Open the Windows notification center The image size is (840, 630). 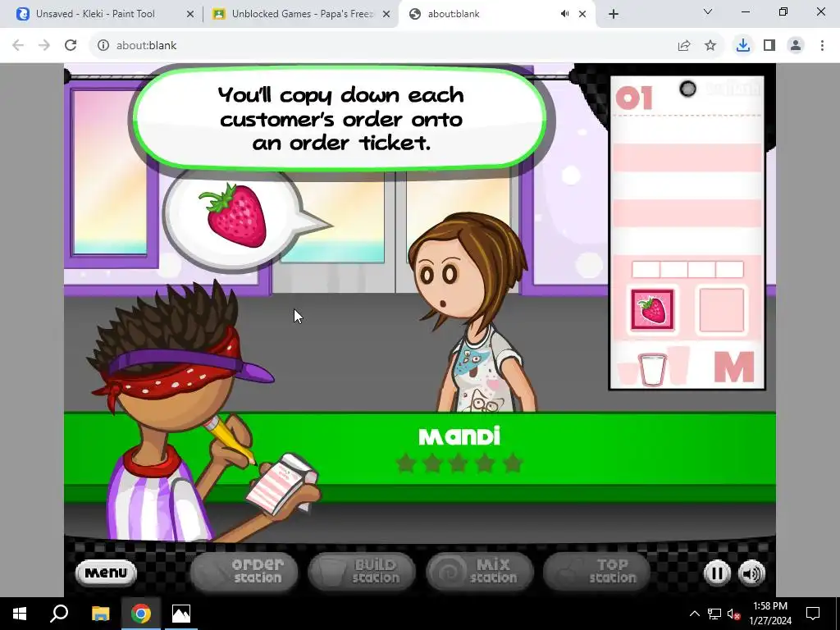(x=813, y=614)
